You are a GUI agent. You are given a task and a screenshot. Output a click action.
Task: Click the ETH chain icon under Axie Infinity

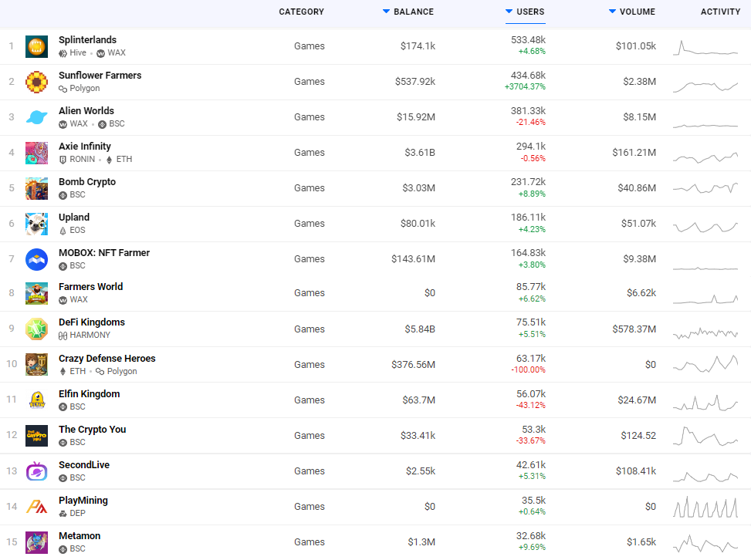coord(109,160)
